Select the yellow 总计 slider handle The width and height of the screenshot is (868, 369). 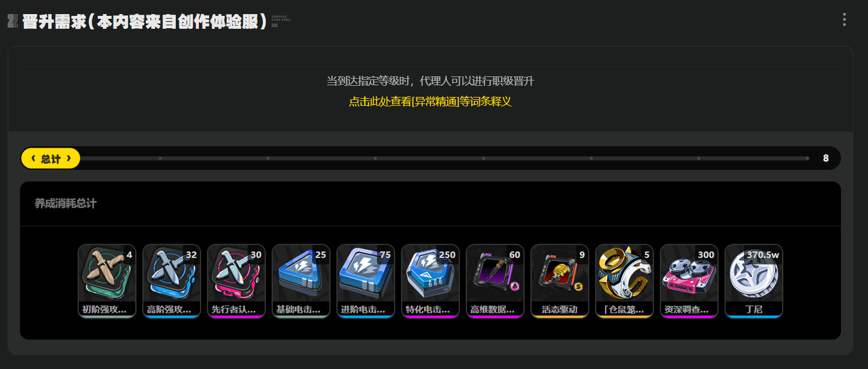pyautogui.click(x=50, y=159)
